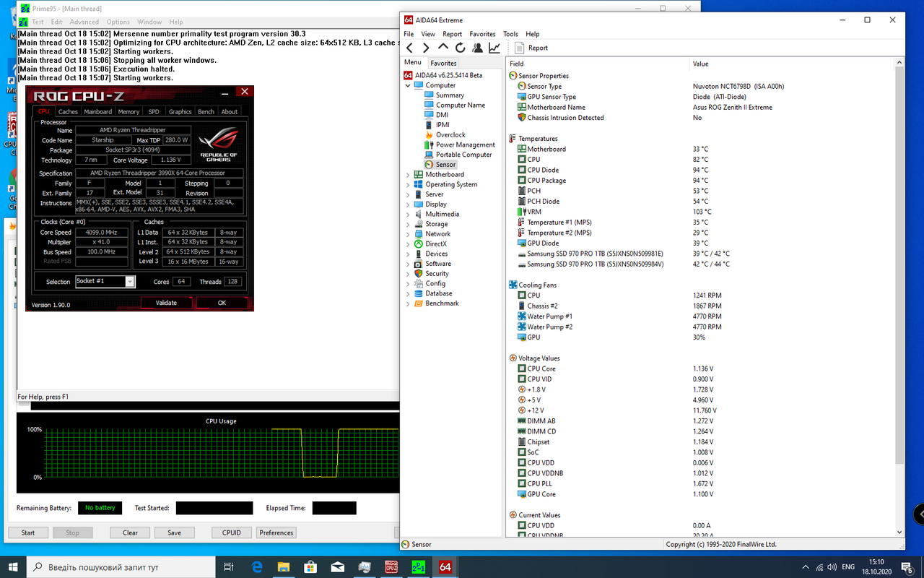Refresh the AIDA64 sensor page
The width and height of the screenshot is (924, 578).
coord(460,48)
